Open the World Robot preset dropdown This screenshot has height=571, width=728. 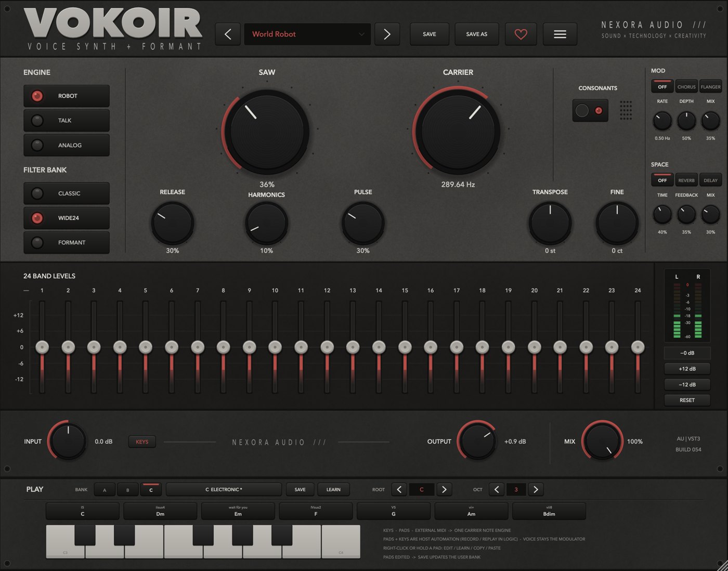click(307, 34)
